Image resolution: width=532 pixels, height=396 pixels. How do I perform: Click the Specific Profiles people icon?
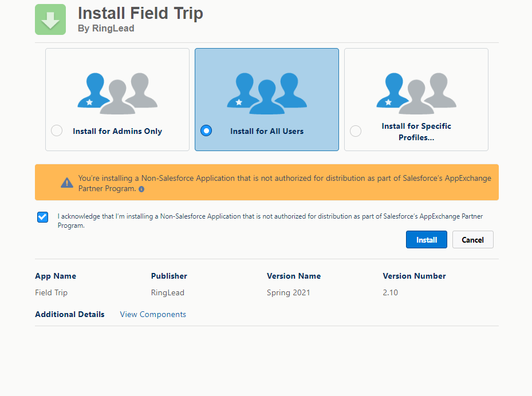416,93
